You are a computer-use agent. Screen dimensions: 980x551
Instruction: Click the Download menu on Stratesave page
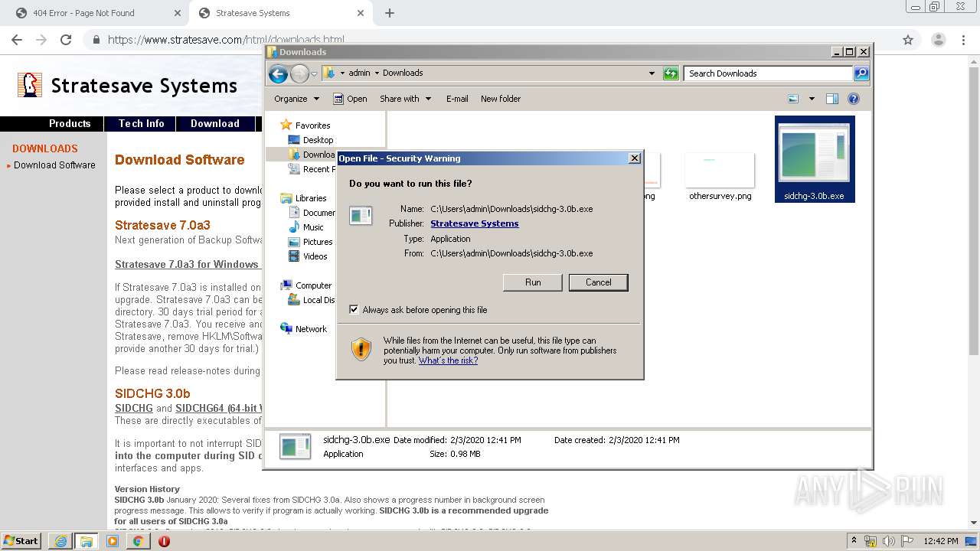tap(215, 124)
